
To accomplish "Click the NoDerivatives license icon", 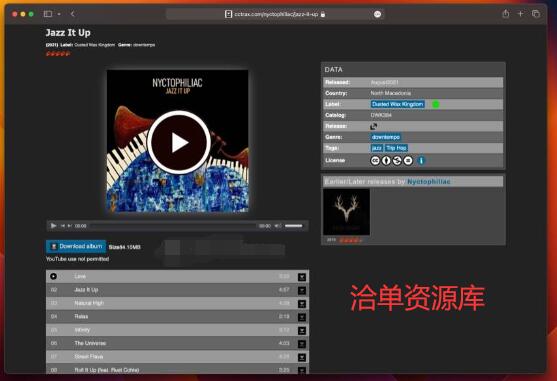I will pyautogui.click(x=408, y=160).
